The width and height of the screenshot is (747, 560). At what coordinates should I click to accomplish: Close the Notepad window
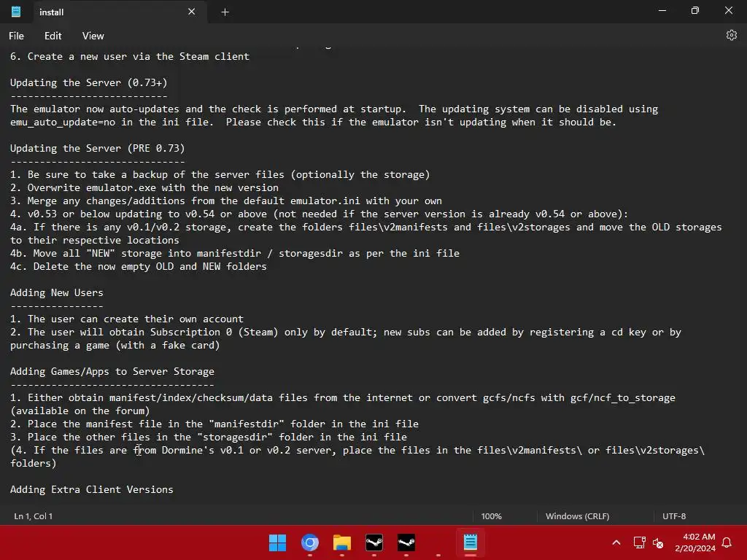click(729, 11)
